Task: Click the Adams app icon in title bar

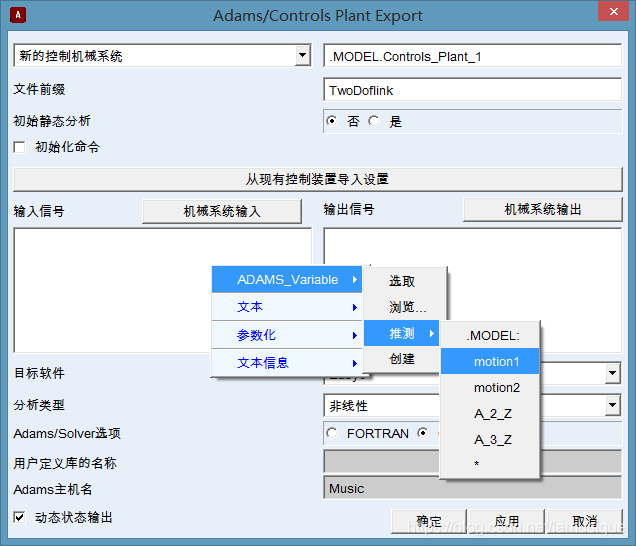Action: [x=18, y=15]
